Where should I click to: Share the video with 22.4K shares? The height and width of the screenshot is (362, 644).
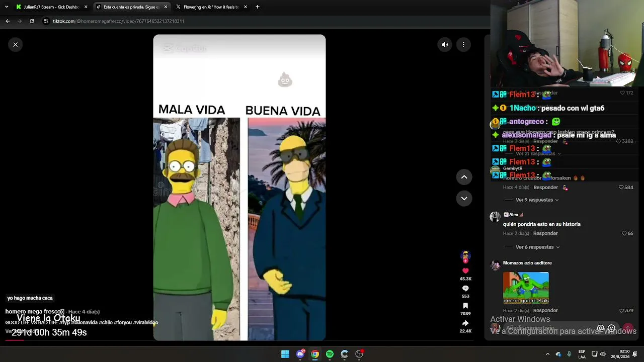465,323
